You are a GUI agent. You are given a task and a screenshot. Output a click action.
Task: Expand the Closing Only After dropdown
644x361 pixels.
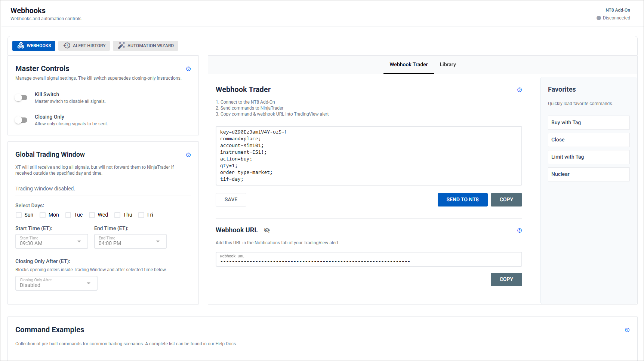[56, 283]
